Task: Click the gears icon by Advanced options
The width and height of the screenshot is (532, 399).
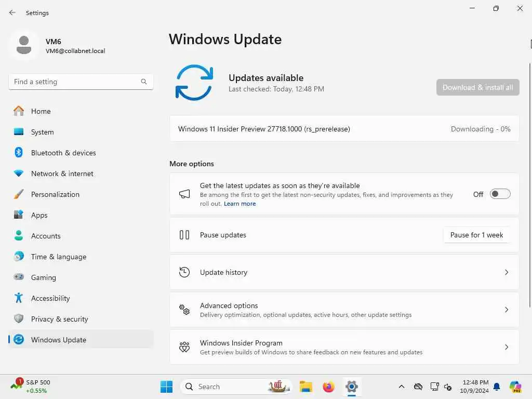Action: pos(184,310)
